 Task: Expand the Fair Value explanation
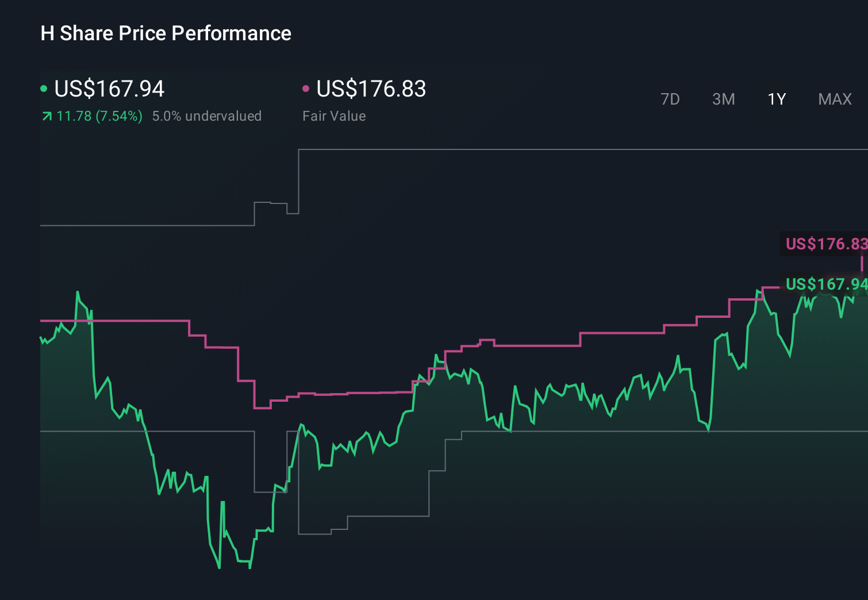tap(334, 116)
